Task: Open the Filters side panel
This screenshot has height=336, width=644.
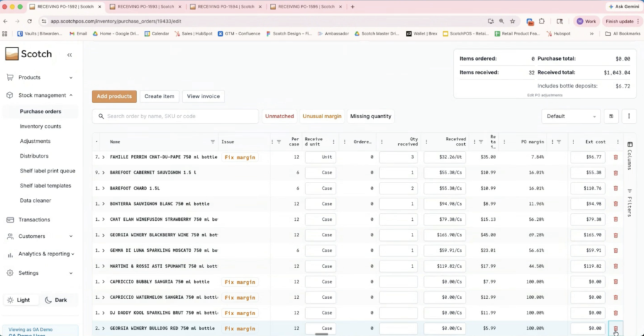Action: [x=630, y=203]
